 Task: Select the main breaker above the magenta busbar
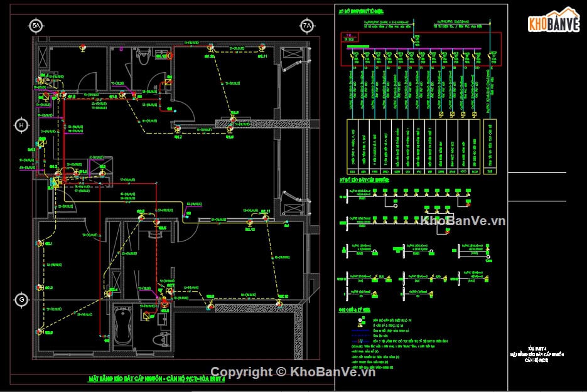(x=415, y=40)
